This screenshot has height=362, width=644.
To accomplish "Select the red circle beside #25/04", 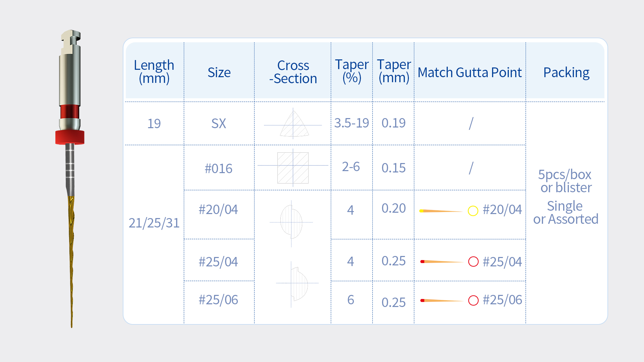I will [x=473, y=262].
